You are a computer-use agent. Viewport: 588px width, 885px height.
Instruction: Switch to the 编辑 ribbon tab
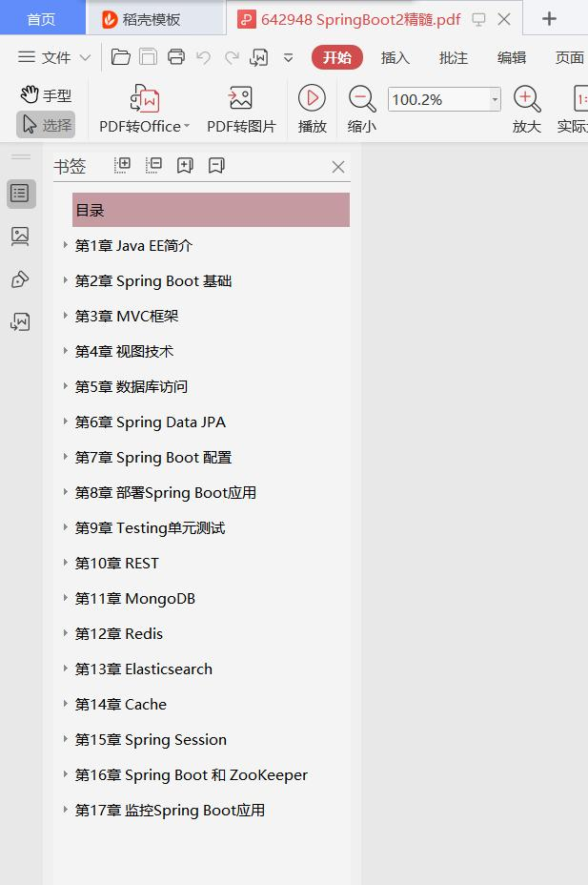[x=512, y=57]
